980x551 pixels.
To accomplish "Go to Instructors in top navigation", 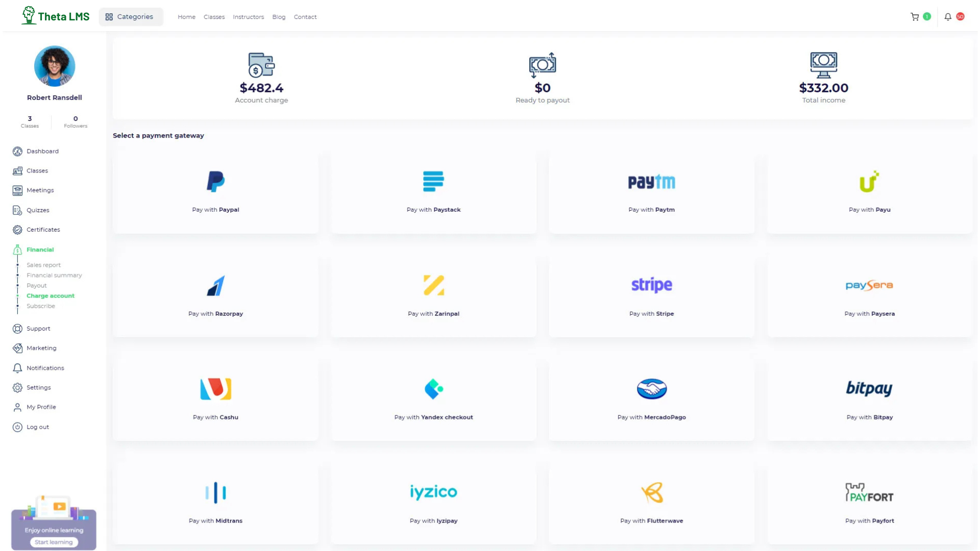I will click(248, 17).
